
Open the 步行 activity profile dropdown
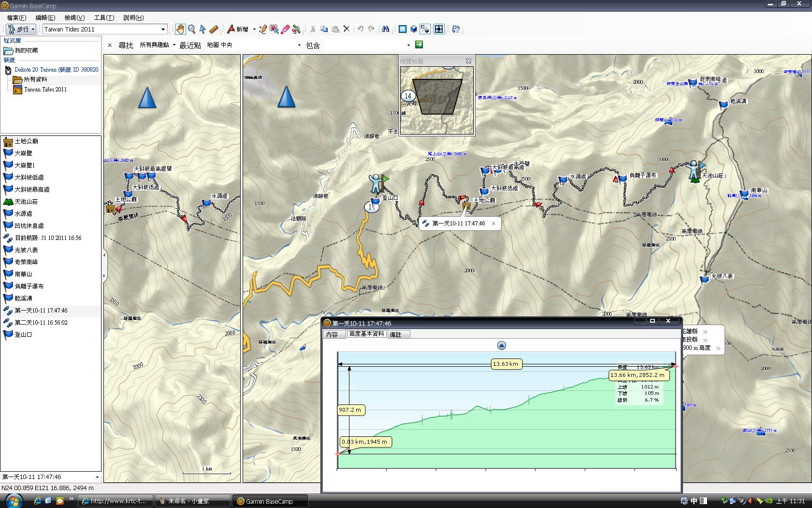tap(20, 29)
